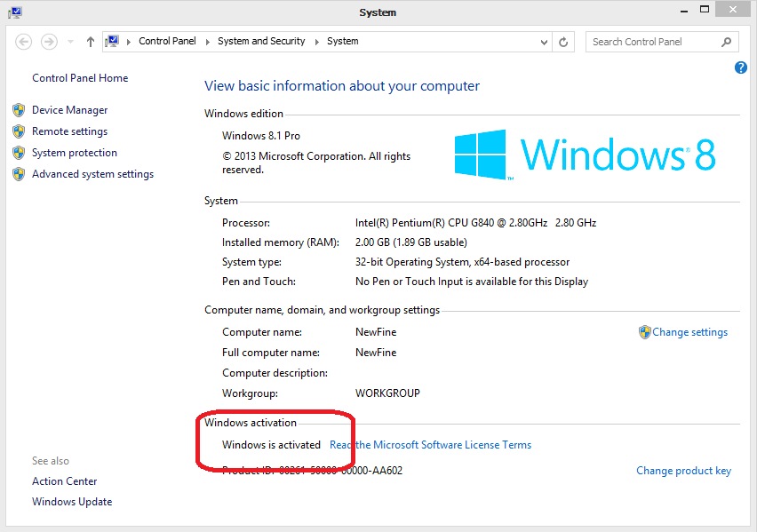This screenshot has width=757, height=532.
Task: Click the Windows 8 logo image
Action: (585, 155)
